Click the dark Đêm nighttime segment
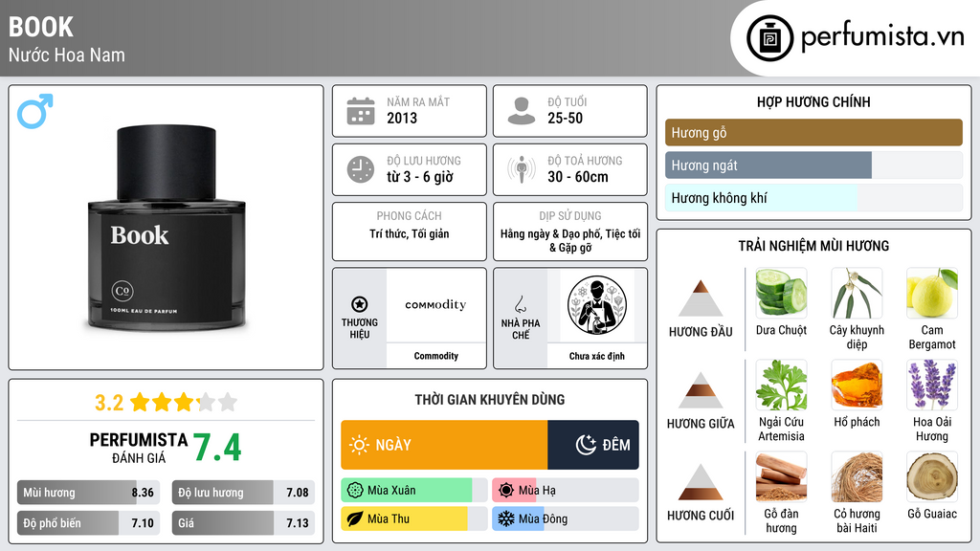980x551 pixels. pos(593,445)
